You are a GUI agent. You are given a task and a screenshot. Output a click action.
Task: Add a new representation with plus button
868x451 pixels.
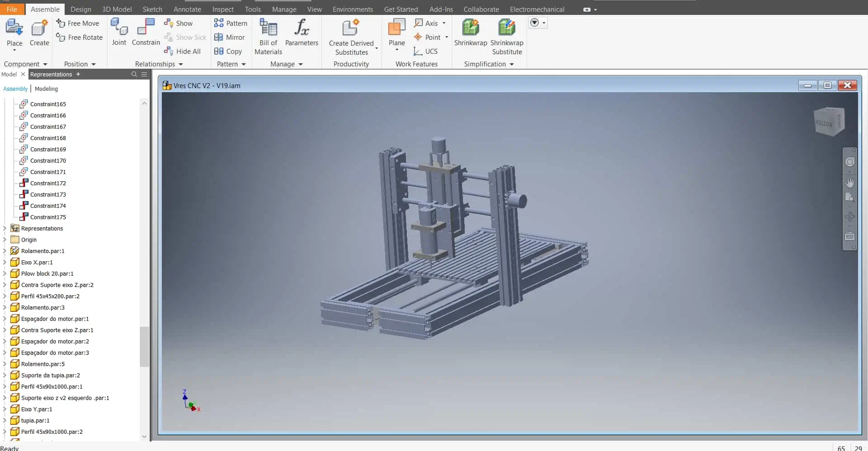(x=78, y=74)
